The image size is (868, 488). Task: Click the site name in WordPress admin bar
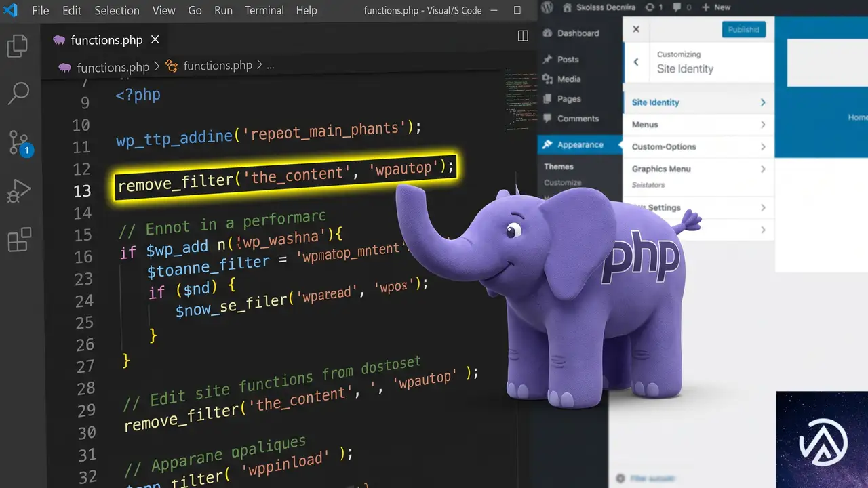pyautogui.click(x=605, y=7)
